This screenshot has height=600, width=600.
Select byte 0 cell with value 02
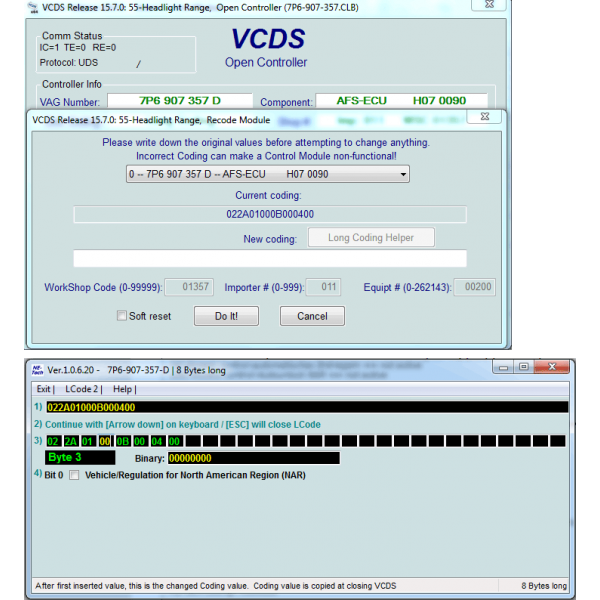point(53,442)
